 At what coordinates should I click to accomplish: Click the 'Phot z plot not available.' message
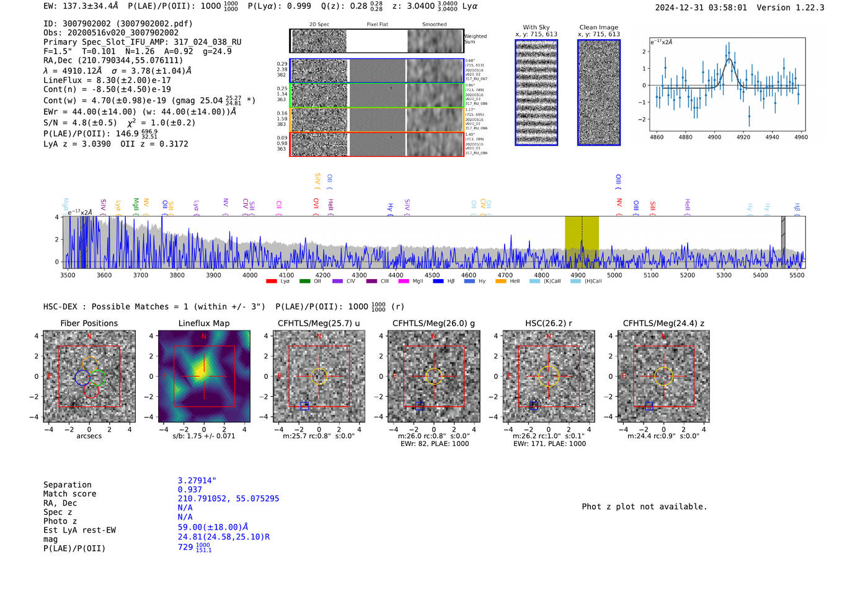(x=644, y=507)
